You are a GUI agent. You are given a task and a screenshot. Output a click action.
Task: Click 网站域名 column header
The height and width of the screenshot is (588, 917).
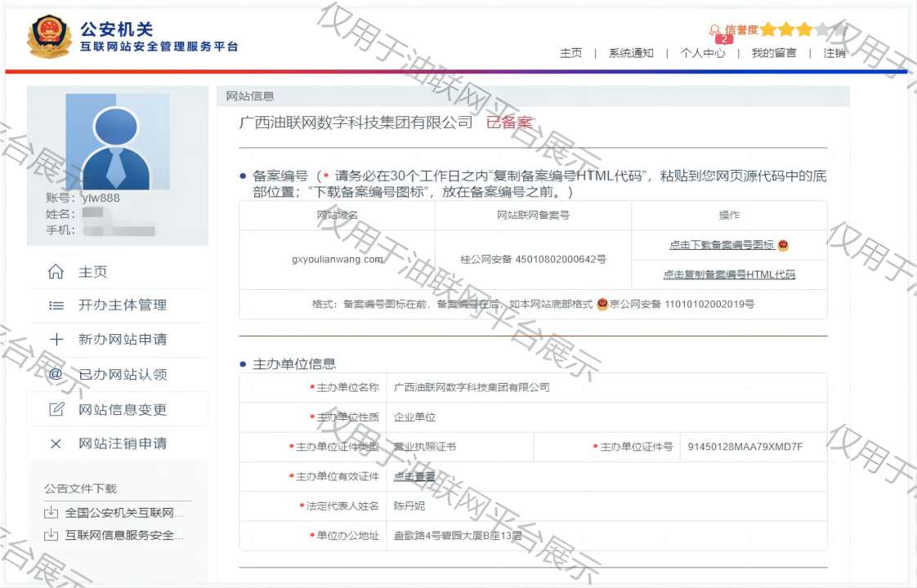tap(338, 215)
